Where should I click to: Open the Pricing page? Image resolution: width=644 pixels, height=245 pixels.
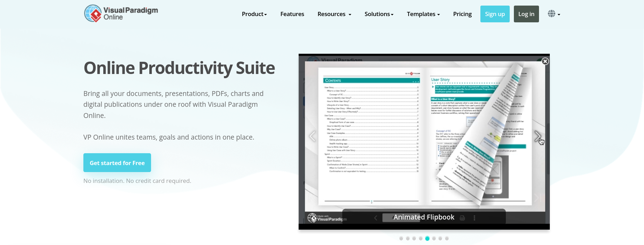click(462, 14)
